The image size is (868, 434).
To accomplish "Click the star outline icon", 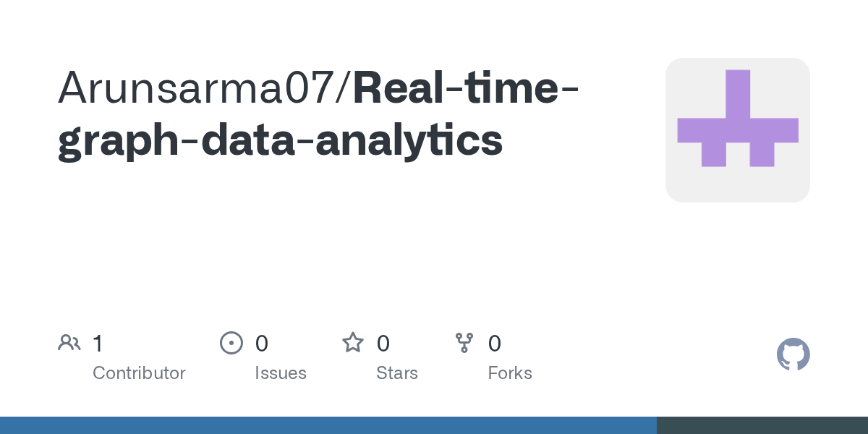I will click(353, 343).
